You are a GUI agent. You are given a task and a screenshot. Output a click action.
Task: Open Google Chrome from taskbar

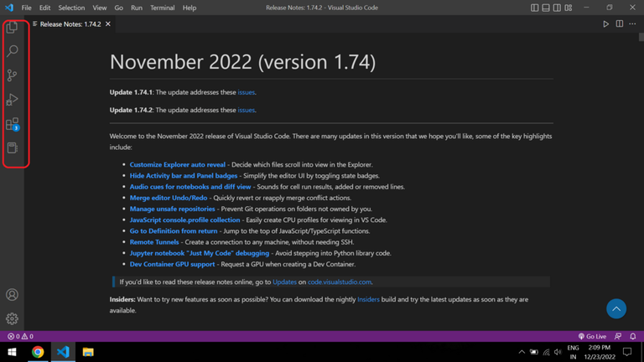click(38, 352)
